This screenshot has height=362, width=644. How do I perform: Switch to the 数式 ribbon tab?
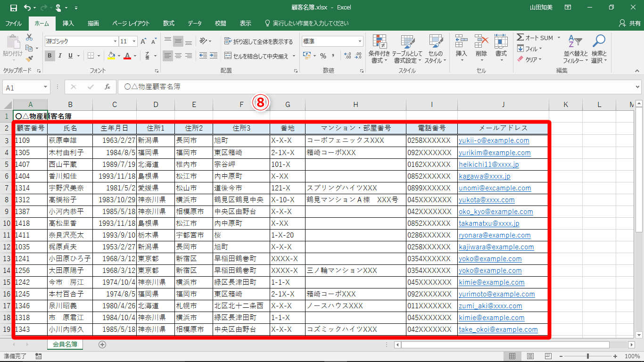pyautogui.click(x=168, y=23)
